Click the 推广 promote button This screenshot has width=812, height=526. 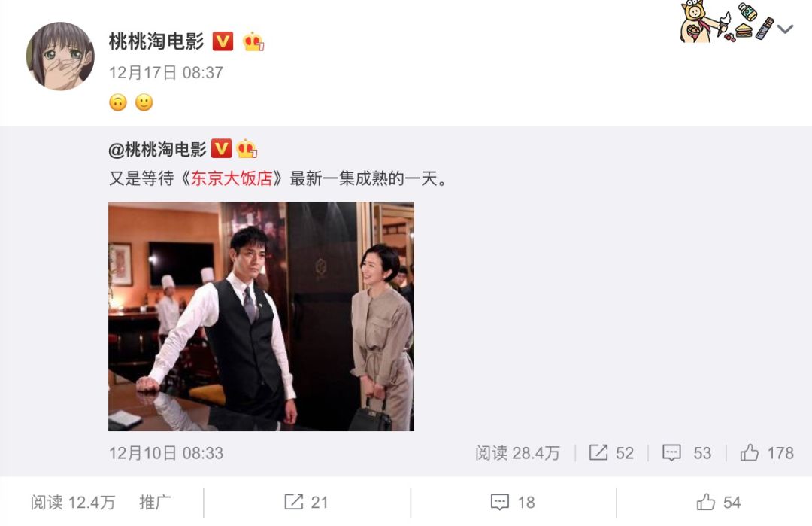pyautogui.click(x=155, y=502)
